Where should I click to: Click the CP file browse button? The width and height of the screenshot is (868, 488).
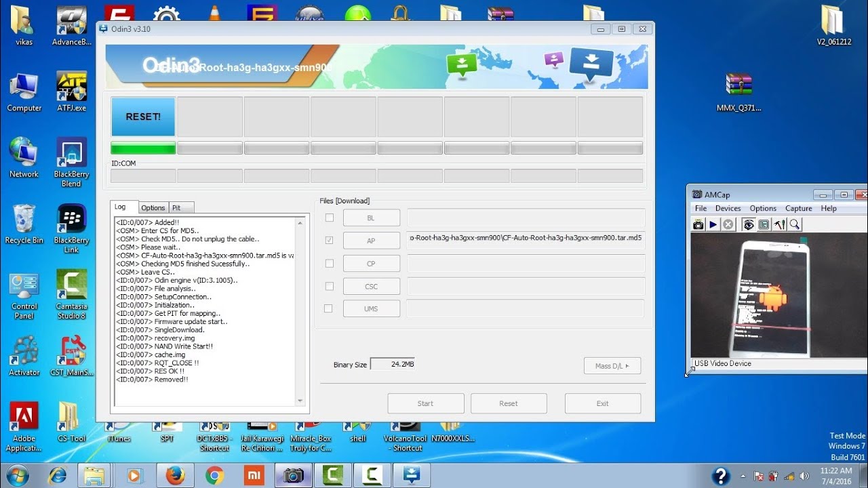(371, 264)
